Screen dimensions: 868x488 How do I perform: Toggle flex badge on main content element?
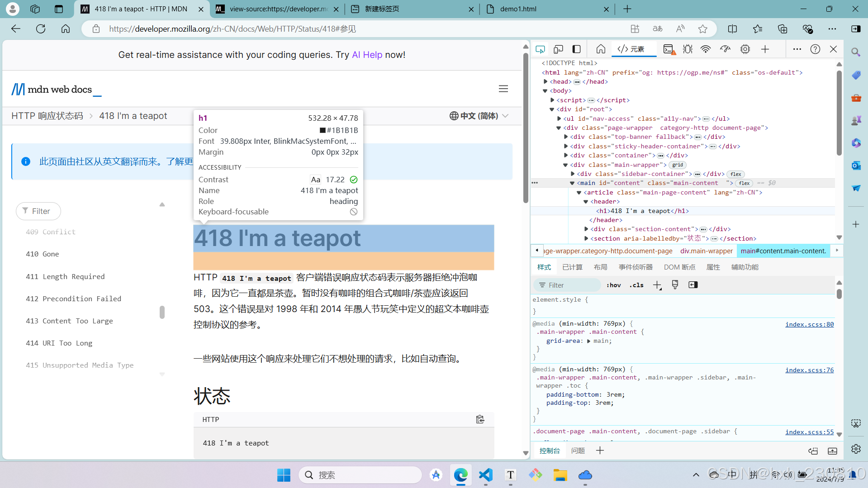pos(744,183)
